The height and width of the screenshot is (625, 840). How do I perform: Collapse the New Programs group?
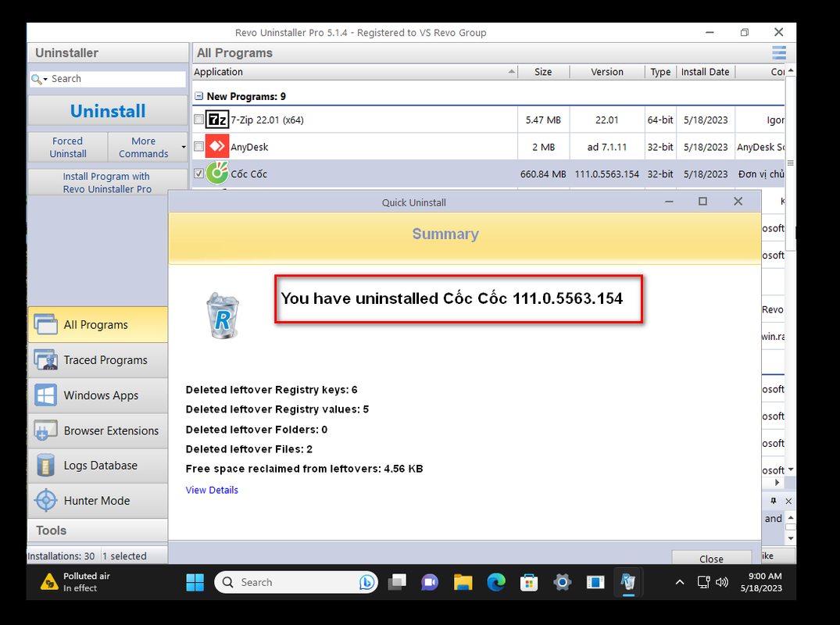tap(198, 96)
